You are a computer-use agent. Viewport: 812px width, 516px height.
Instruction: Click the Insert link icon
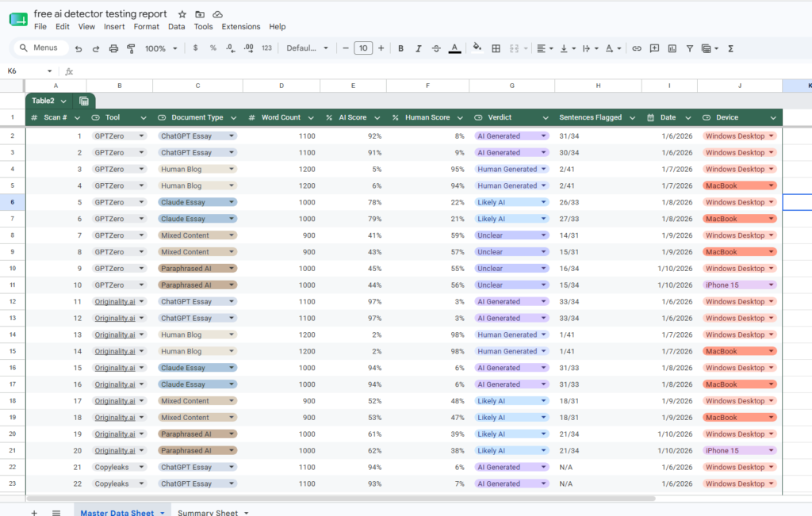[x=637, y=48]
